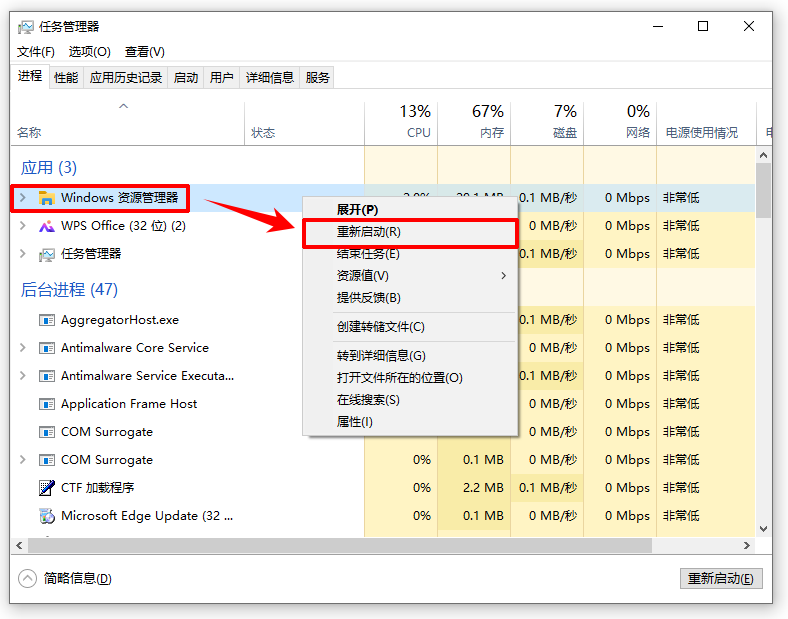
Task: Expand the 任务管理器 app group
Action: pos(23,254)
